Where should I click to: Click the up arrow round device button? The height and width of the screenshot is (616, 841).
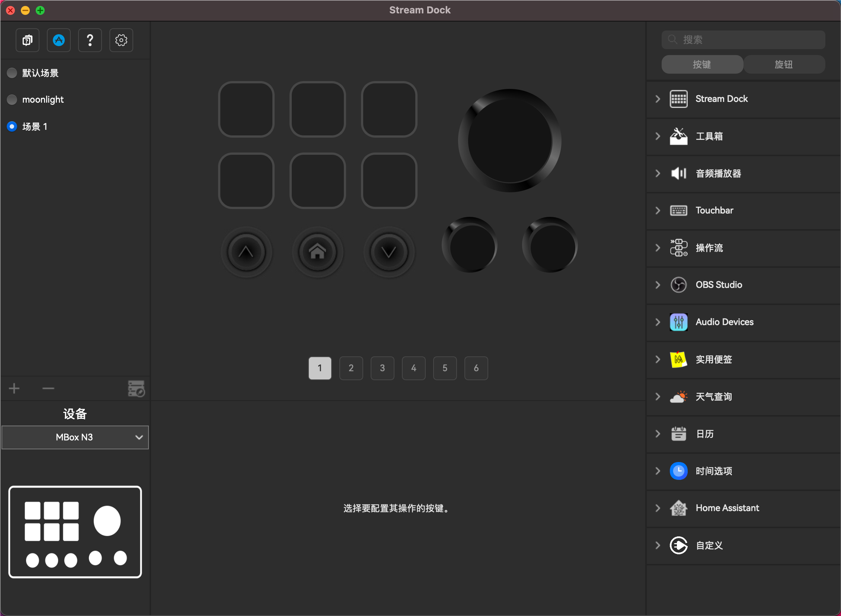[x=246, y=252]
